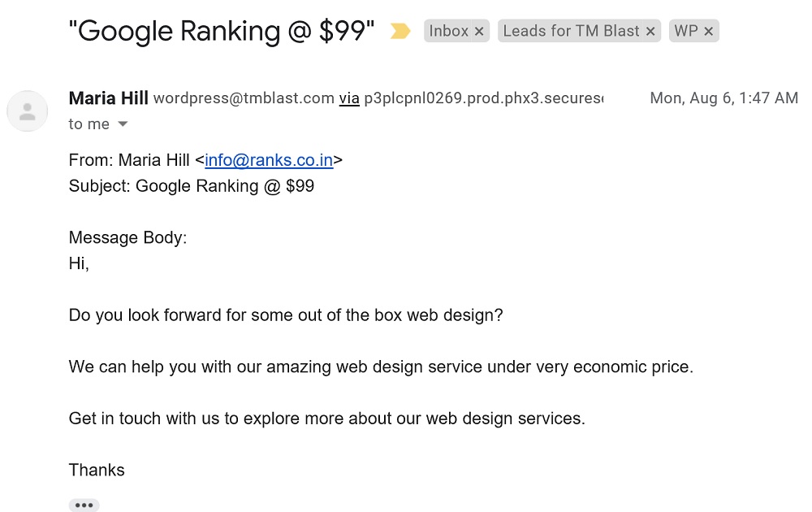Click the 'Get in touch with us' paragraph
The height and width of the screenshot is (512, 812).
click(x=326, y=419)
